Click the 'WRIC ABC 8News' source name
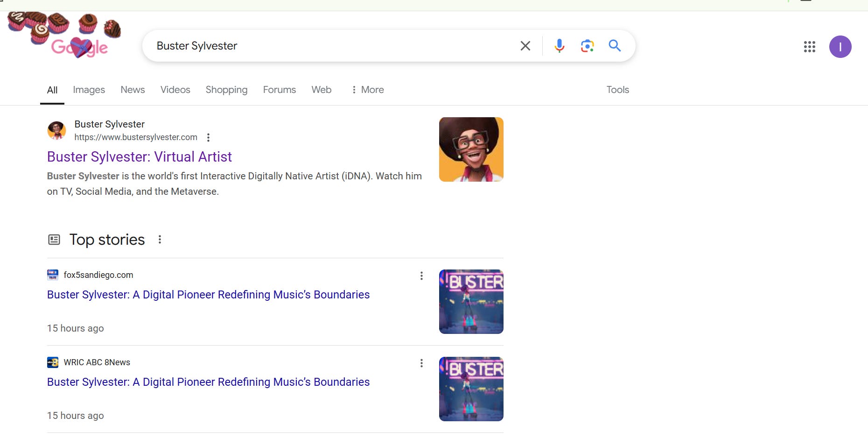868x439 pixels. click(x=97, y=362)
